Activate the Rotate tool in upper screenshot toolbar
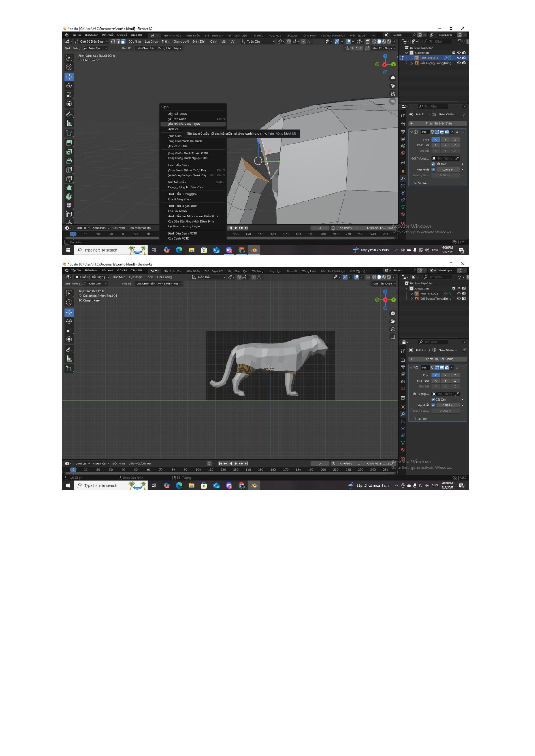Screen dimensions: 535x756 pos(69,86)
